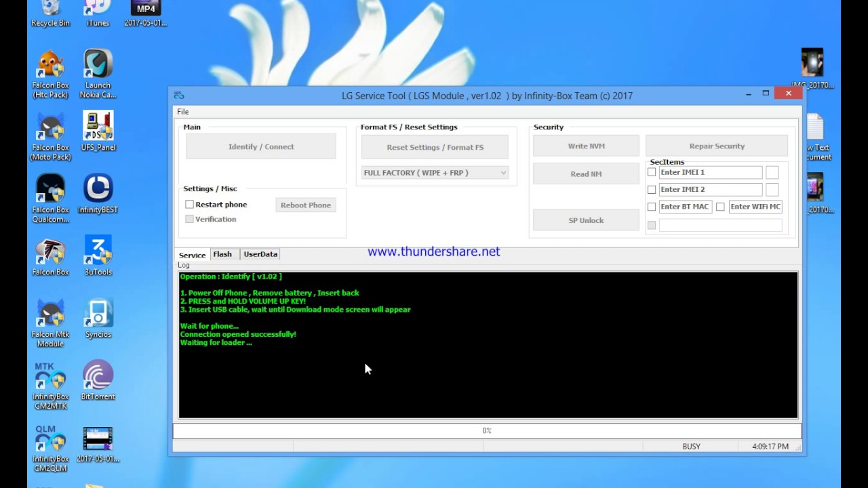The height and width of the screenshot is (488, 868).
Task: Open the filmstrip video file 2017-05-01
Action: tap(98, 444)
